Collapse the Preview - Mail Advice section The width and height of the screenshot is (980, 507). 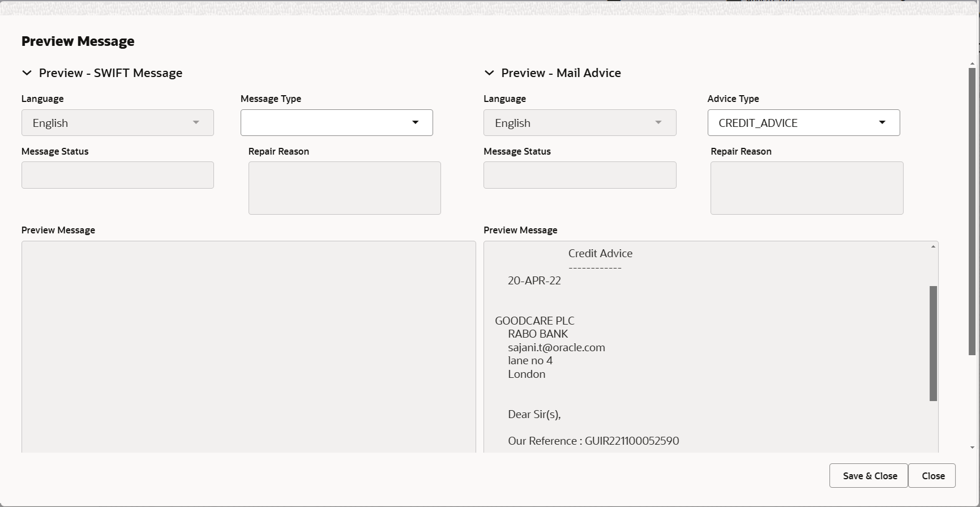[x=489, y=73]
